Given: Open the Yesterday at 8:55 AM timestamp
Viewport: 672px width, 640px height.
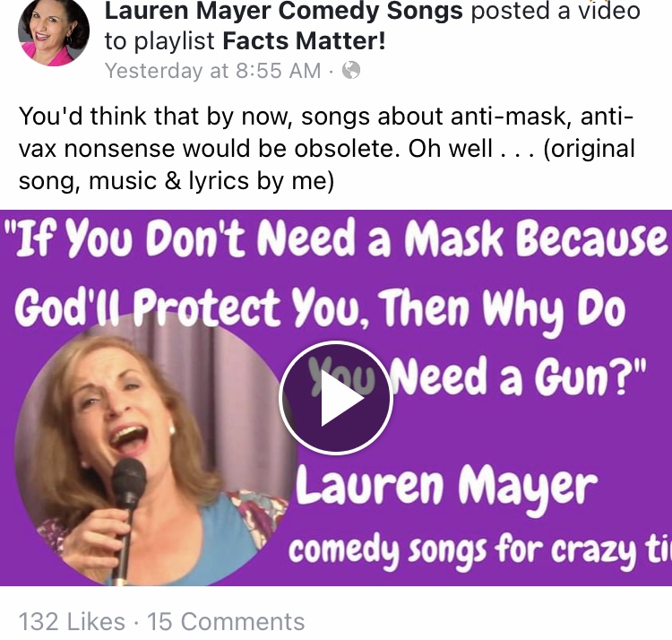Looking at the screenshot, I should (x=213, y=71).
